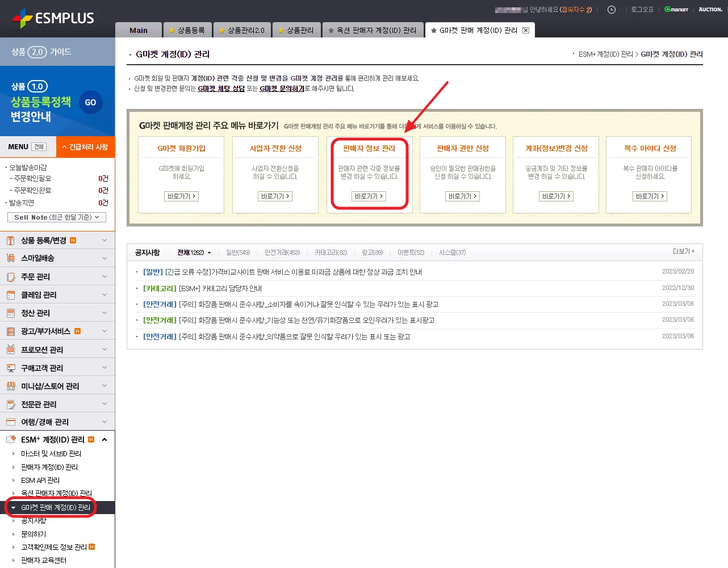Expand 상품 등록/변경 menu chevron
728x568 pixels.
(104, 241)
